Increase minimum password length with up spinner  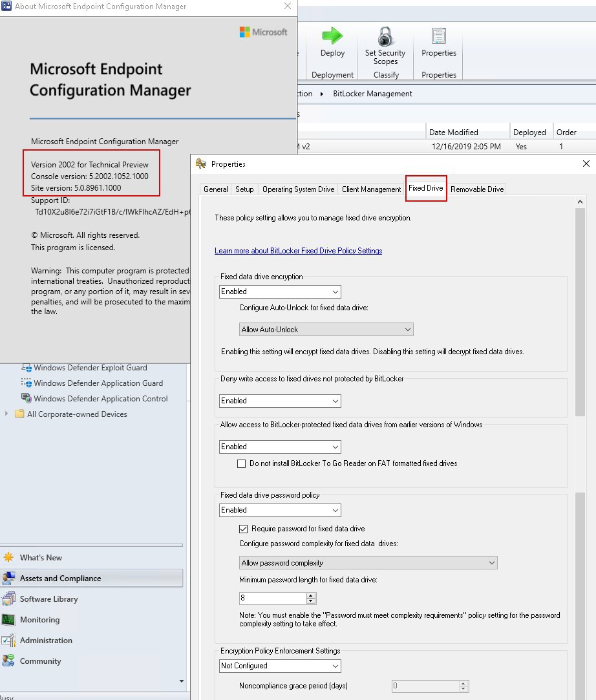[x=311, y=595]
